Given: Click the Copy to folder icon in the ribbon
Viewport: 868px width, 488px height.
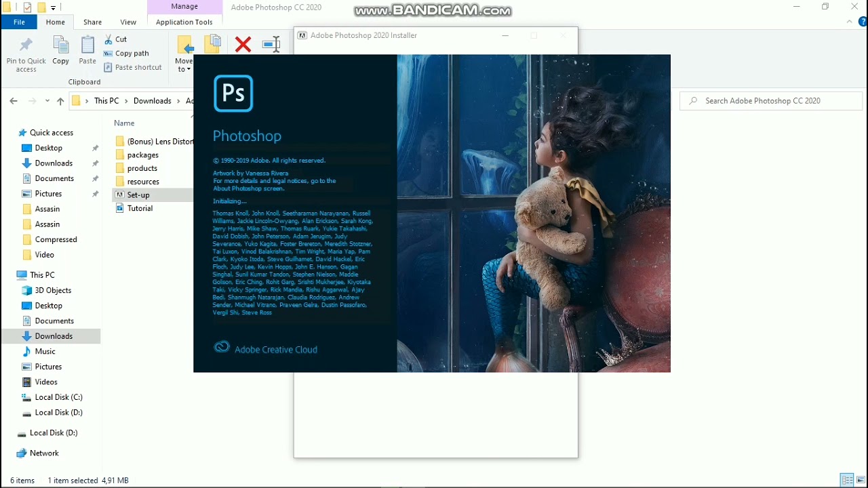Looking at the screenshot, I should point(212,44).
